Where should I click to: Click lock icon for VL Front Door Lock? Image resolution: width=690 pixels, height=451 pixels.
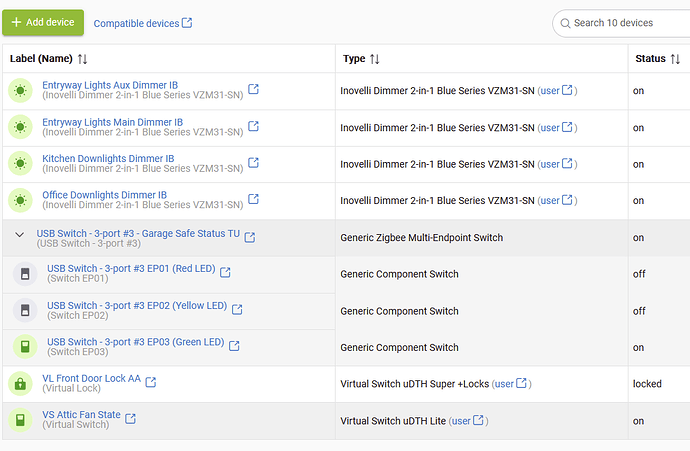(x=20, y=384)
